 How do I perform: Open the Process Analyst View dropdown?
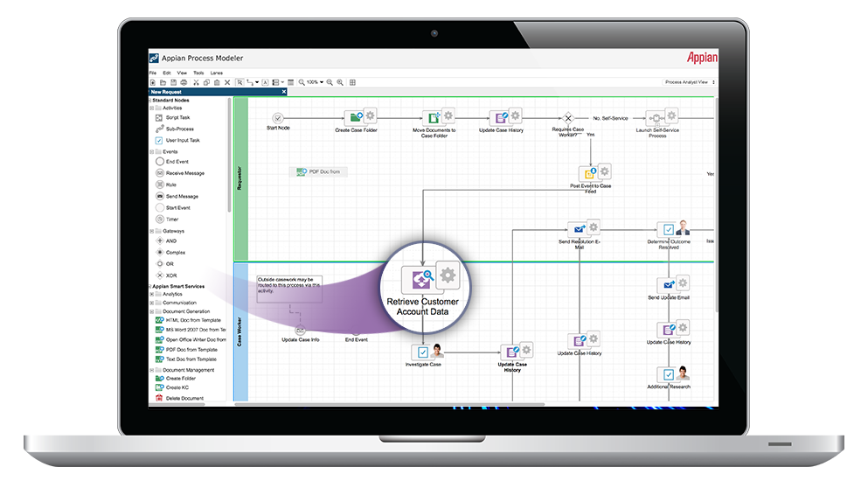690,82
